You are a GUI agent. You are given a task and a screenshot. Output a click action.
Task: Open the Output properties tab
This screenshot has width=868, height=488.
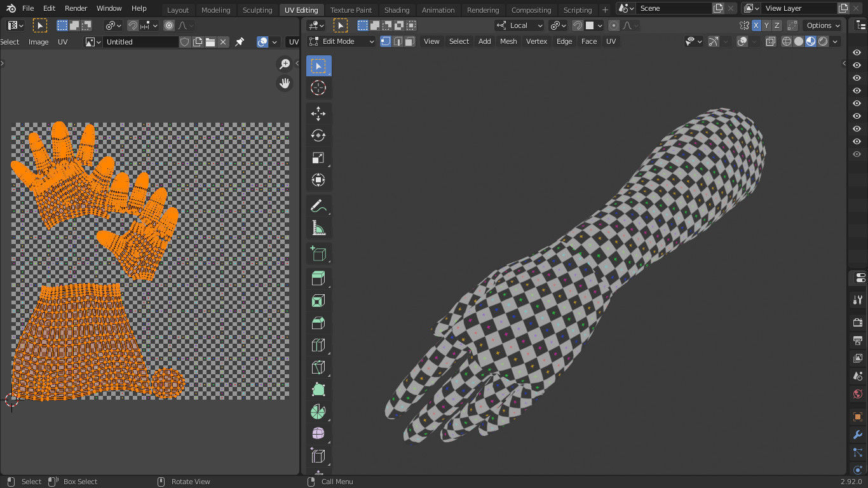[857, 341]
